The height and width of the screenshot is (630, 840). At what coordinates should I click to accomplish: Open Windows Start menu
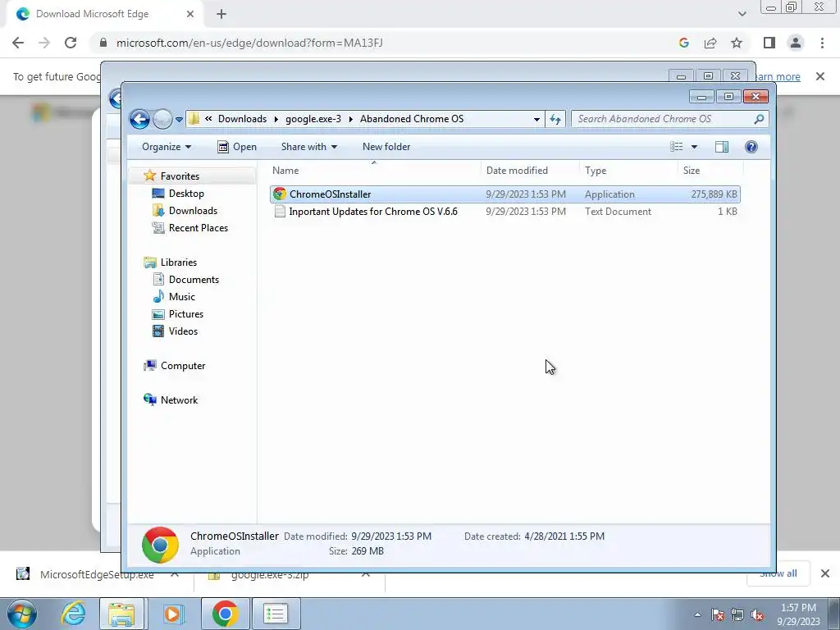(x=22, y=614)
